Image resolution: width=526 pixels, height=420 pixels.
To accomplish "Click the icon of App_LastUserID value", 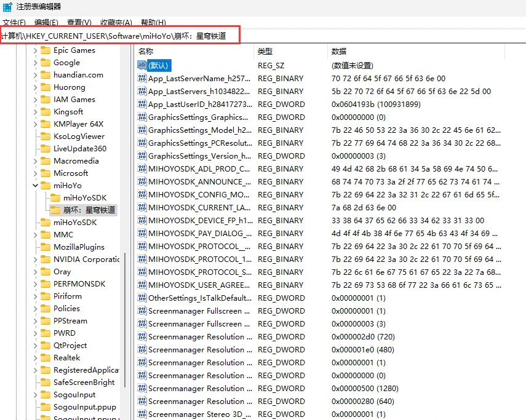I will [x=142, y=105].
